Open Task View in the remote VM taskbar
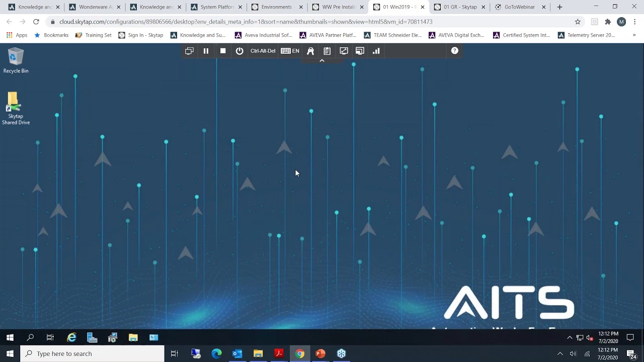 (x=50, y=337)
